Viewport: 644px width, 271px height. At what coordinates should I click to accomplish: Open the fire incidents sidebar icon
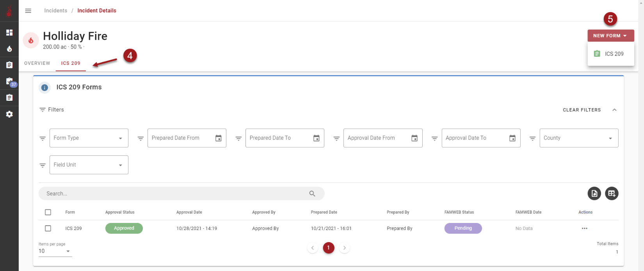point(9,49)
